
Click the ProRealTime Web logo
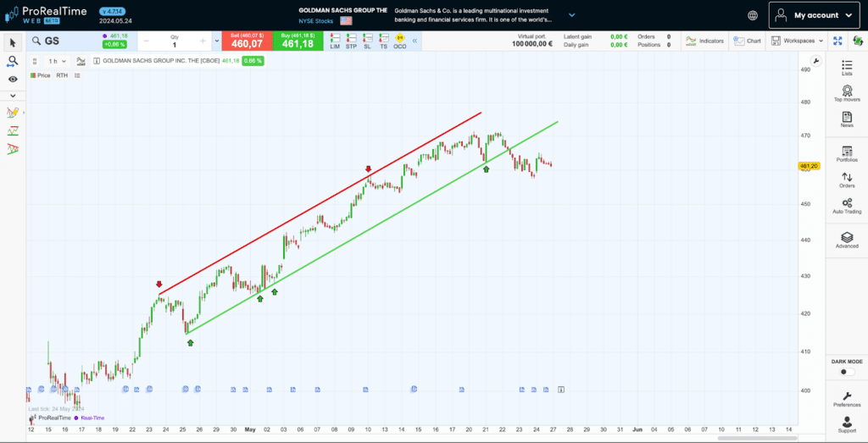tap(47, 15)
